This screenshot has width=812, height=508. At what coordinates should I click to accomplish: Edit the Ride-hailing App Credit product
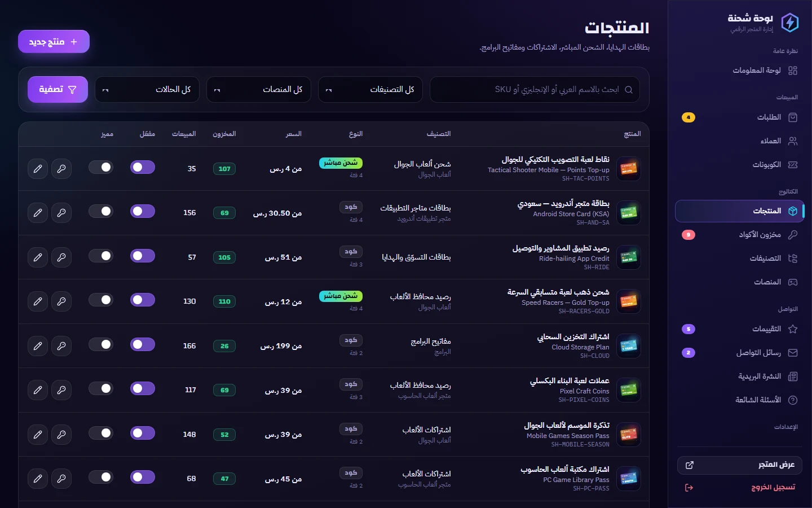pyautogui.click(x=38, y=257)
